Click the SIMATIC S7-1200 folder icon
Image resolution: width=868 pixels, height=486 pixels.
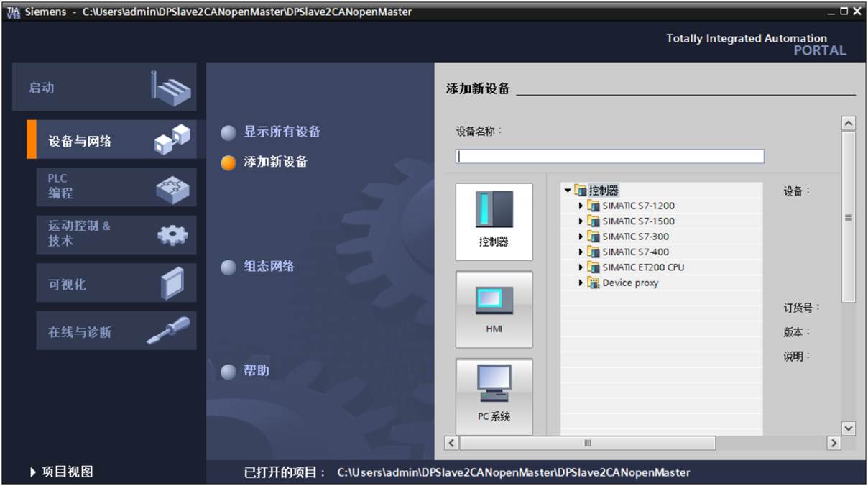tap(594, 206)
